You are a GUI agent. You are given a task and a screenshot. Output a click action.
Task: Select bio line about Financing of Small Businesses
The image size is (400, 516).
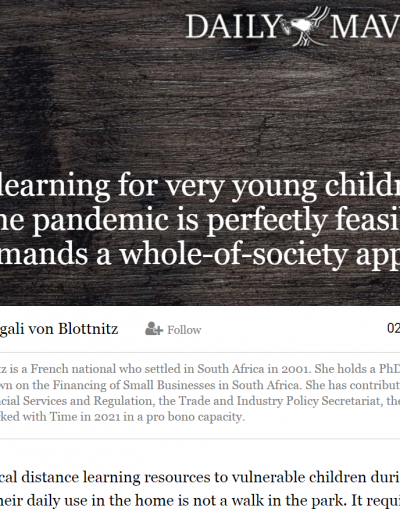click(200, 385)
